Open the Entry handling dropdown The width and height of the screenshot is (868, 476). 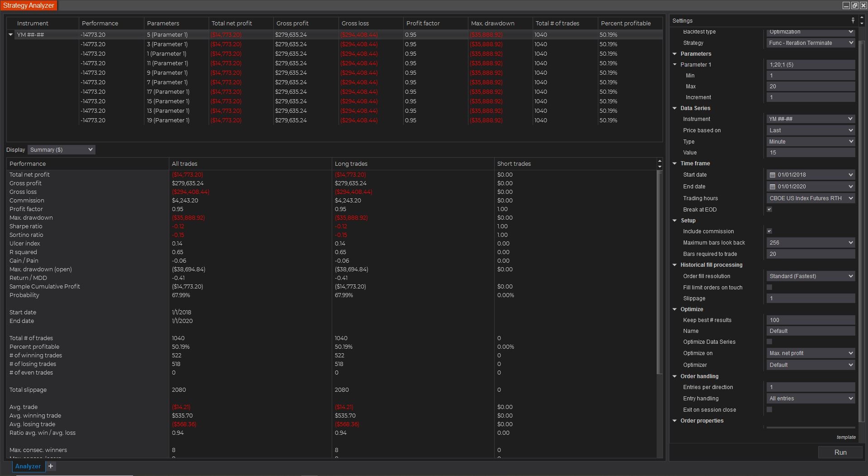[811, 399]
